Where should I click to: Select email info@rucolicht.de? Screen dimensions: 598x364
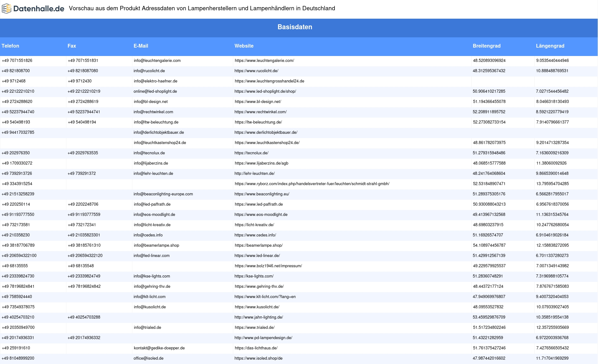pos(149,71)
